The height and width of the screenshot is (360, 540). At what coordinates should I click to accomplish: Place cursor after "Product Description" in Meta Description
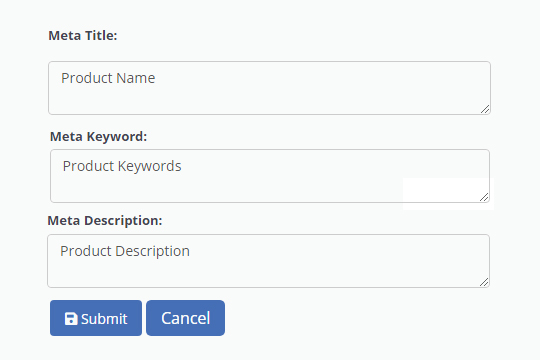(190, 251)
